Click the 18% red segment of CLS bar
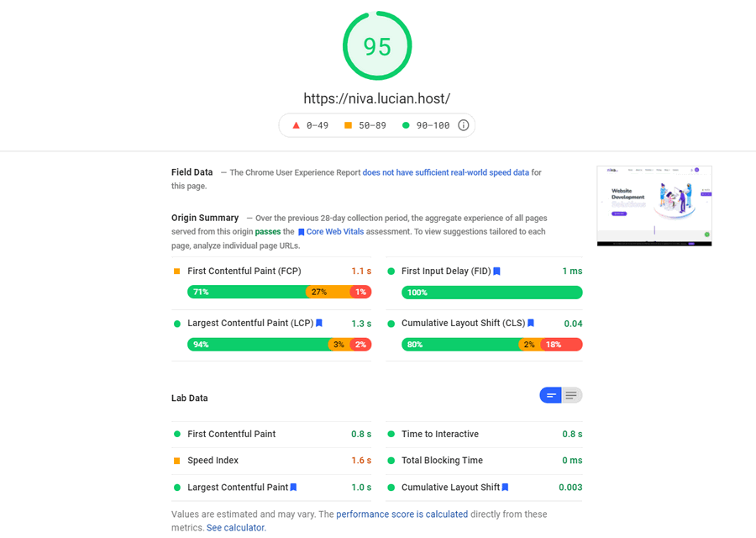The width and height of the screenshot is (756, 538). click(562, 345)
